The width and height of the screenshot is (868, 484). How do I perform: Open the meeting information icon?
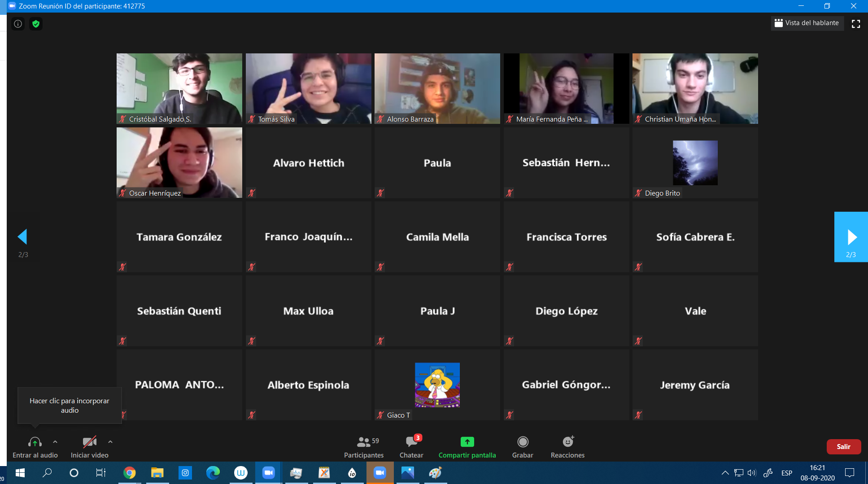(18, 24)
